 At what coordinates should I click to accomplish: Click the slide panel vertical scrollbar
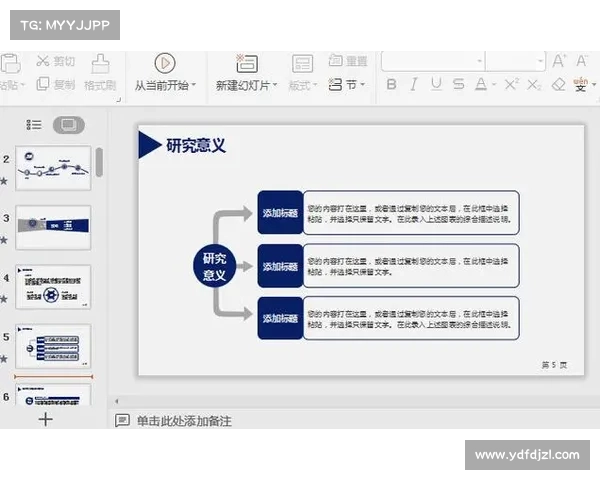tap(99, 162)
